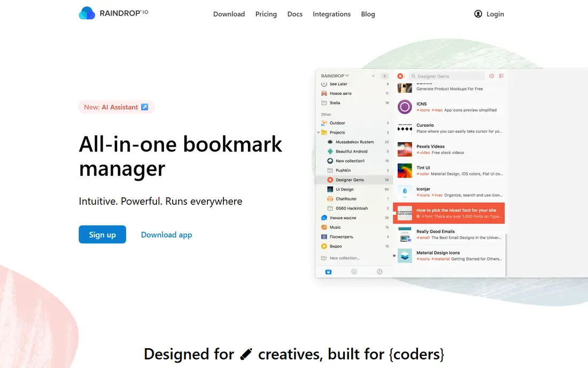Open the Login account icon
The width and height of the screenshot is (588, 368).
[x=478, y=14]
